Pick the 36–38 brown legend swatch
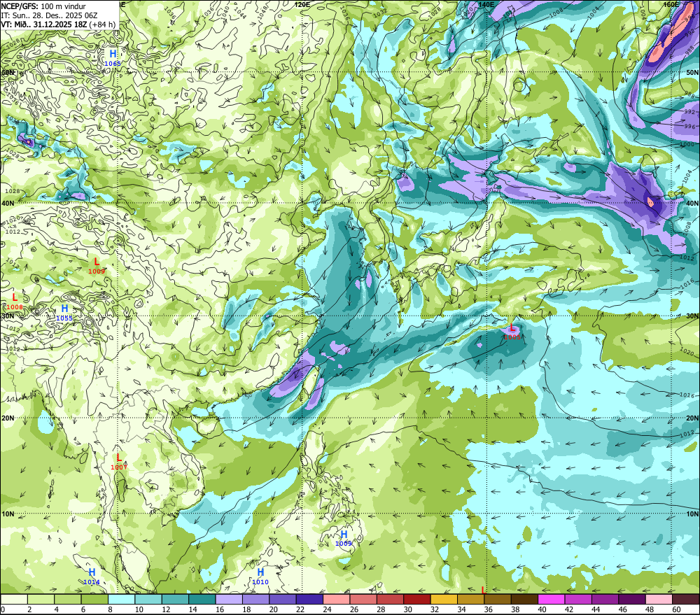This screenshot has height=615, width=700. (497, 600)
